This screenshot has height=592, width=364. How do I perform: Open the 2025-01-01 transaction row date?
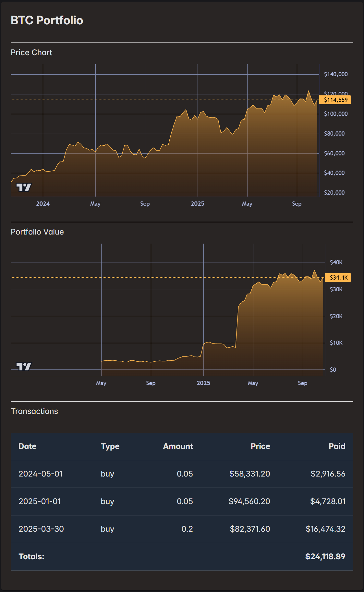click(40, 501)
